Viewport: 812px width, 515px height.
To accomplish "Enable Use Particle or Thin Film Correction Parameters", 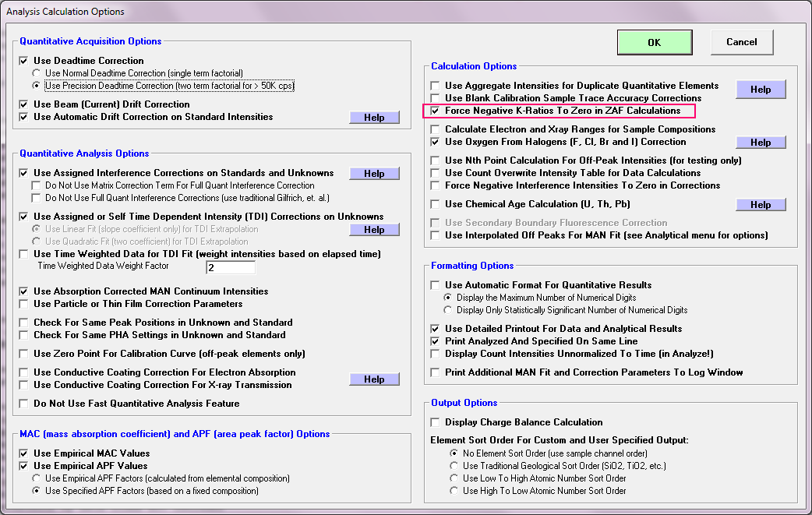I will [24, 304].
